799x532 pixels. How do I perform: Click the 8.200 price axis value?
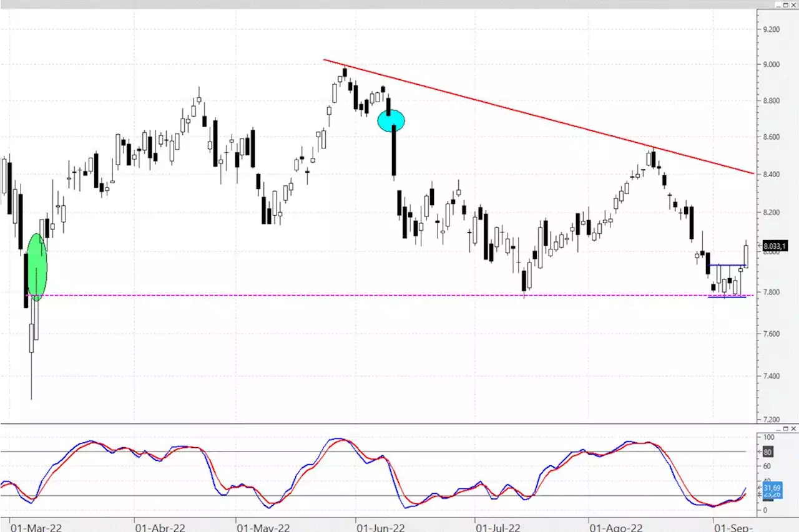pyautogui.click(x=771, y=213)
